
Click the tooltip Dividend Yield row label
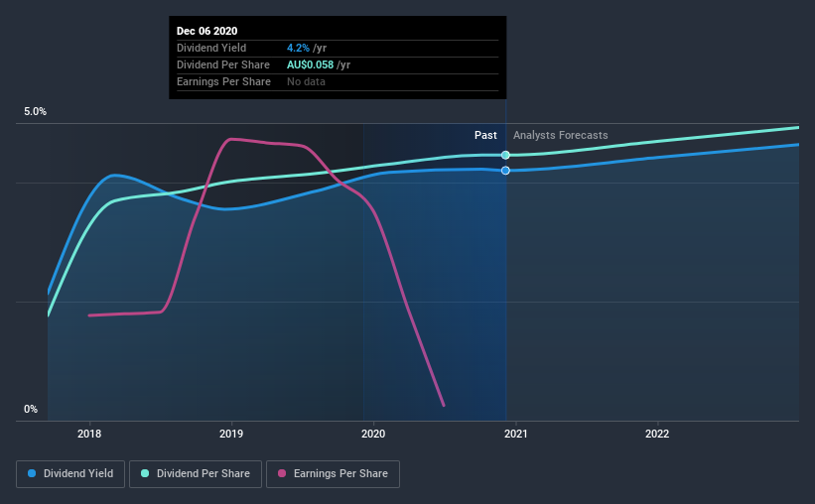[211, 48]
